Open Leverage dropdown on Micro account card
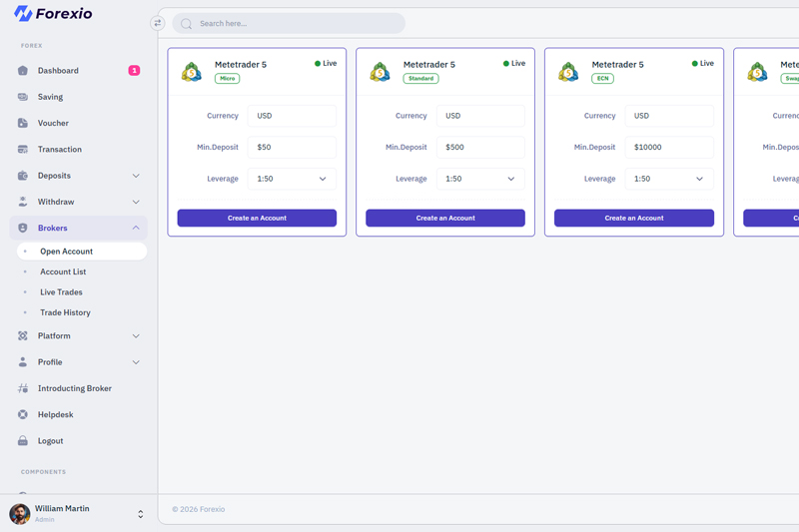Image resolution: width=799 pixels, height=532 pixels. pos(292,179)
